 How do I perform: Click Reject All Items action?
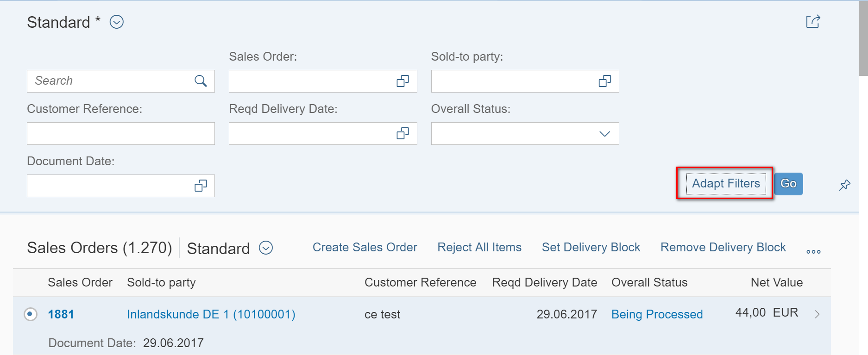[x=479, y=247]
